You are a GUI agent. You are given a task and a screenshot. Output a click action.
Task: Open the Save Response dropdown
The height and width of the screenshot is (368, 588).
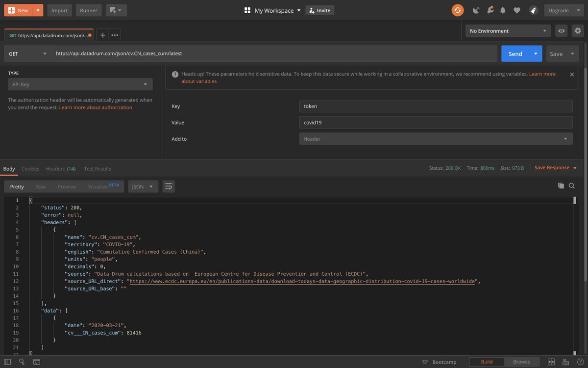click(556, 168)
